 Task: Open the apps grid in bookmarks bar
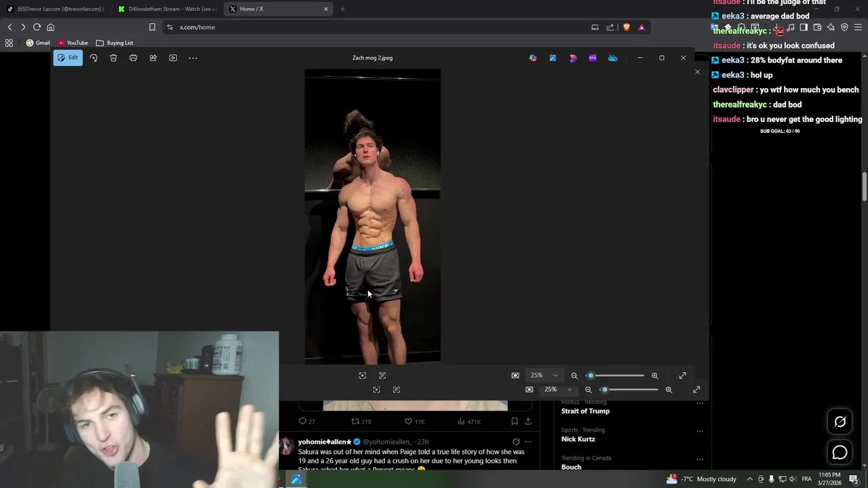click(x=9, y=43)
